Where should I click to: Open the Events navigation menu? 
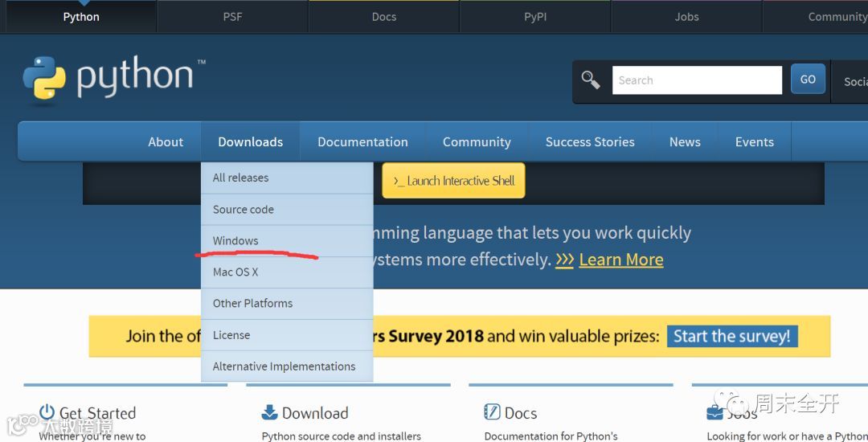pyautogui.click(x=755, y=141)
